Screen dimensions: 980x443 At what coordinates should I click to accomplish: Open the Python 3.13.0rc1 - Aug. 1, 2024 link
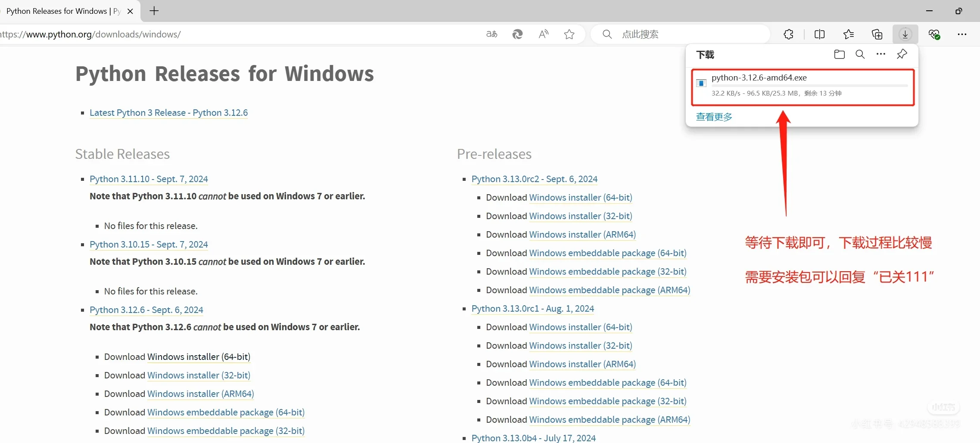coord(533,309)
